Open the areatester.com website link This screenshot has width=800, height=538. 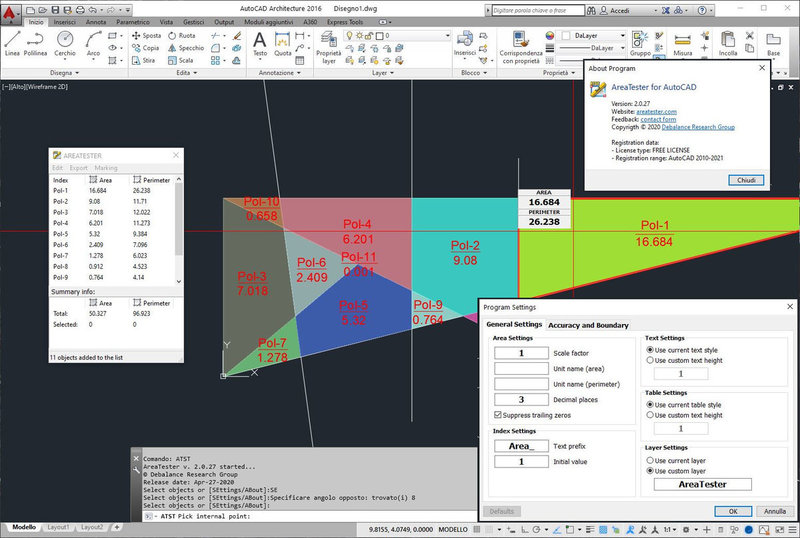(x=656, y=112)
